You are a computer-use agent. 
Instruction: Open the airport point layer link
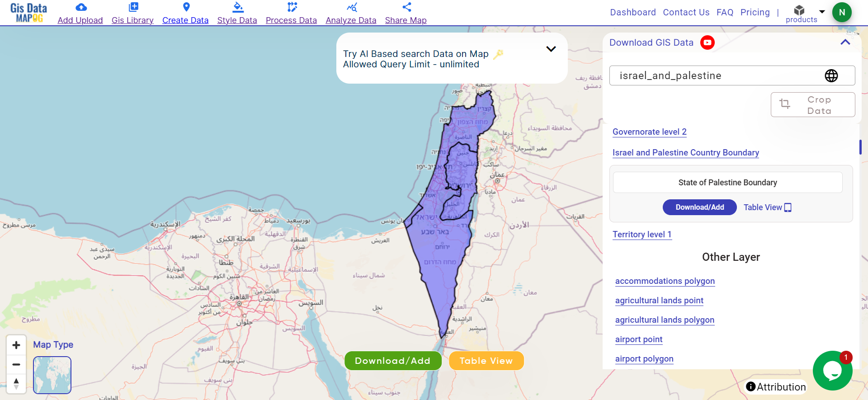tap(638, 339)
